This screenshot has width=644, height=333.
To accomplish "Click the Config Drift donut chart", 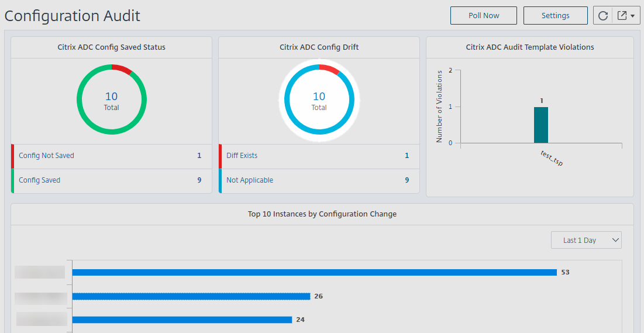I will 319,99.
